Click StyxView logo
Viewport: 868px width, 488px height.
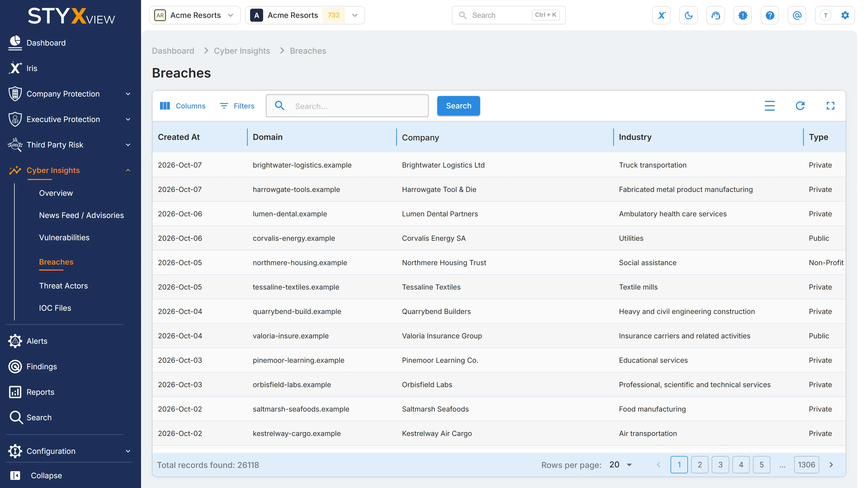click(71, 16)
